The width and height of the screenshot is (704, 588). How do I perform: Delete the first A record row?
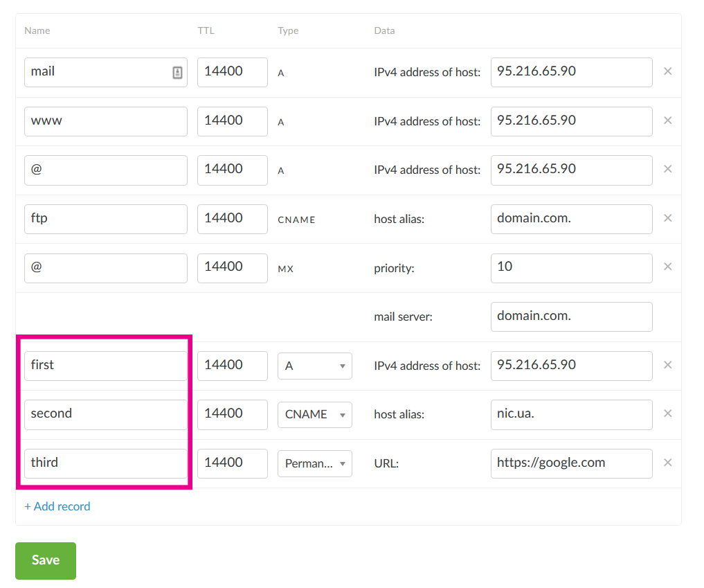[667, 365]
